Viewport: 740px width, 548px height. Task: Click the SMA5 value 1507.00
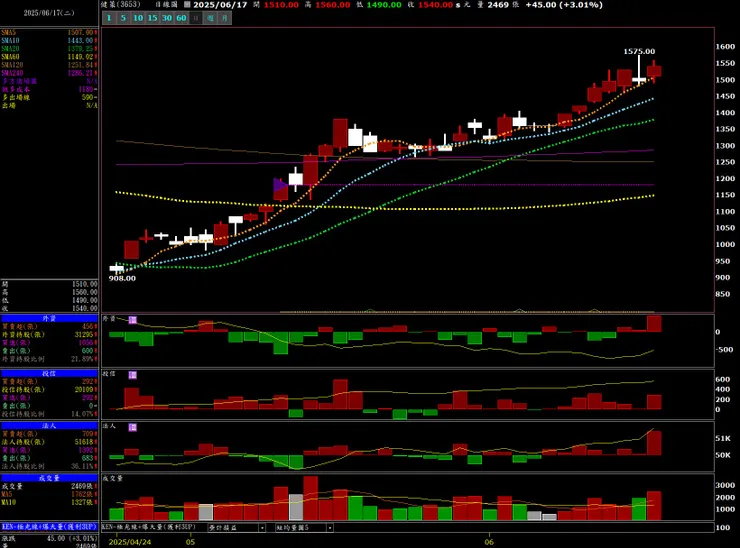[80, 33]
